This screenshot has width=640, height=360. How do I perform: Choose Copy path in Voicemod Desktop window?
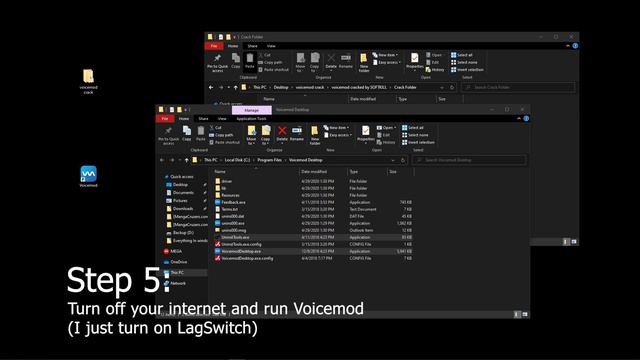pyautogui.click(x=221, y=135)
